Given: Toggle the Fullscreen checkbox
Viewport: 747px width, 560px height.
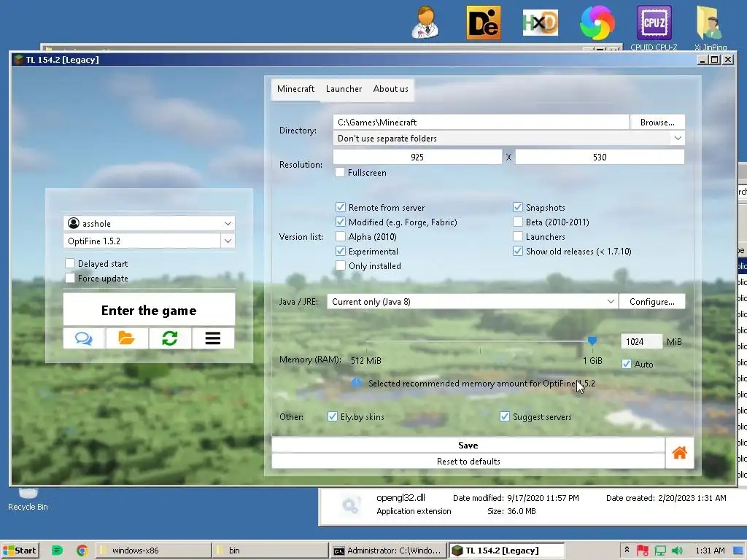Looking at the screenshot, I should 340,172.
